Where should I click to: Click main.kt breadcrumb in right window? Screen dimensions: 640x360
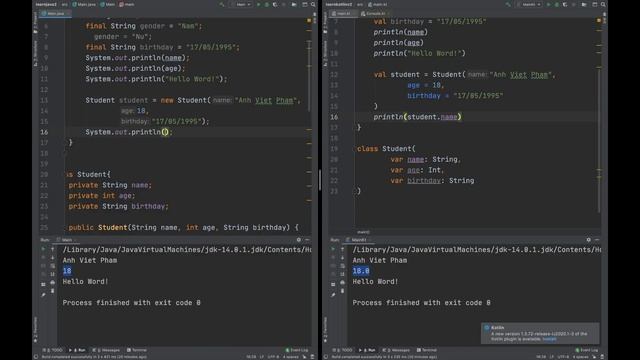coord(378,4)
